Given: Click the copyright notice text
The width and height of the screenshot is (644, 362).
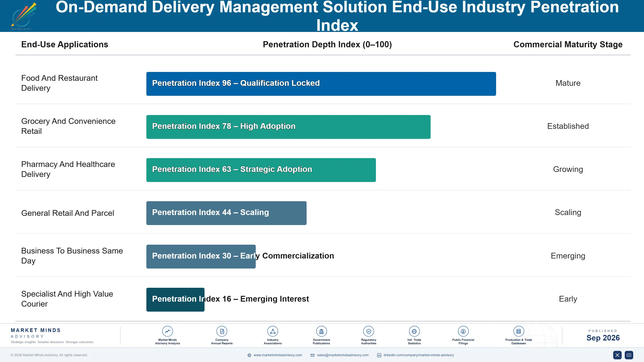Looking at the screenshot, I should [49, 355].
